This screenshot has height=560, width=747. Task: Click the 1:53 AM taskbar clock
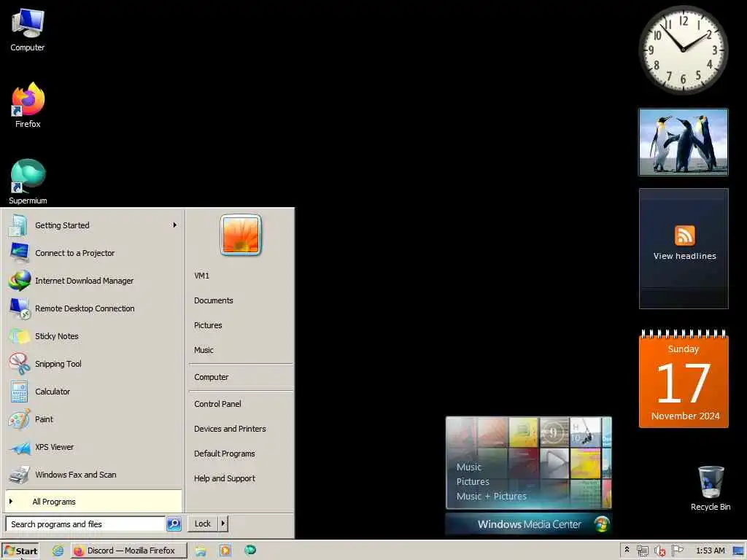click(x=710, y=551)
